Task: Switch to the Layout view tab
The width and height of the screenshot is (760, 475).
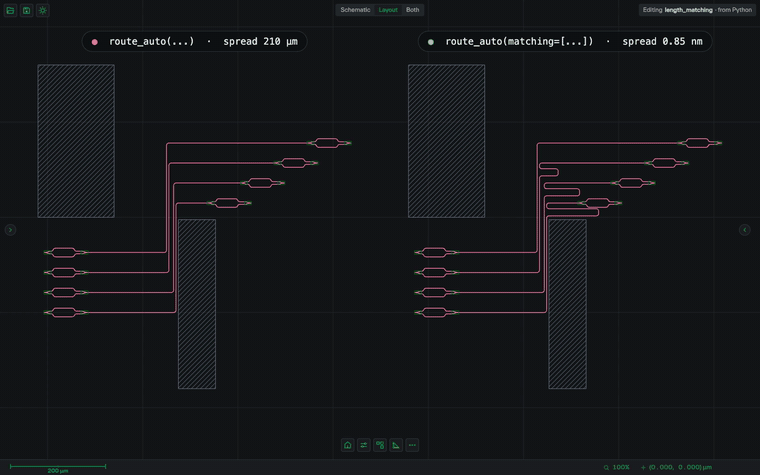Action: click(388, 10)
